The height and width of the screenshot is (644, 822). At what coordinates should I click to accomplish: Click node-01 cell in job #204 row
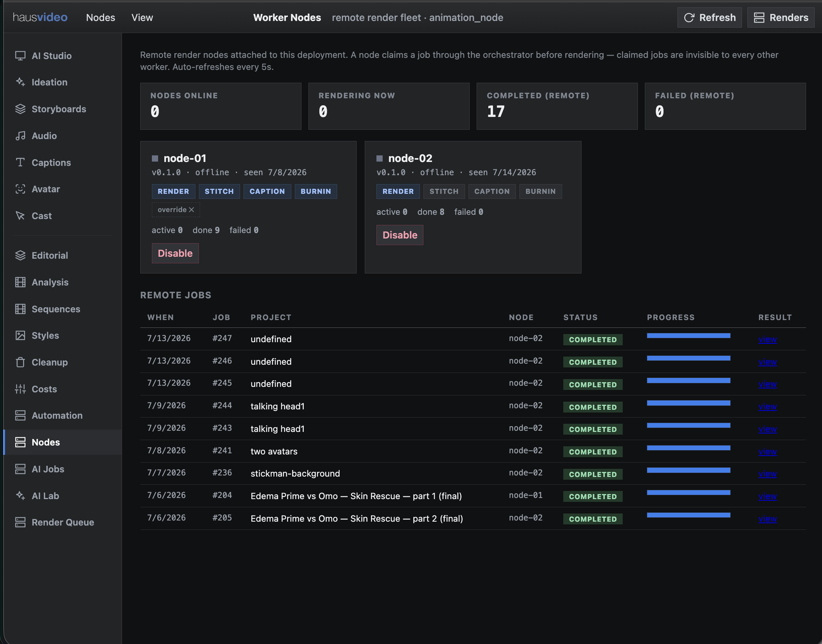526,495
